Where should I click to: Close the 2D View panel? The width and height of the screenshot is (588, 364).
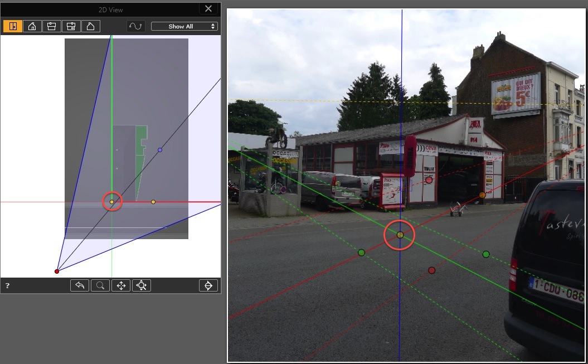point(208,9)
